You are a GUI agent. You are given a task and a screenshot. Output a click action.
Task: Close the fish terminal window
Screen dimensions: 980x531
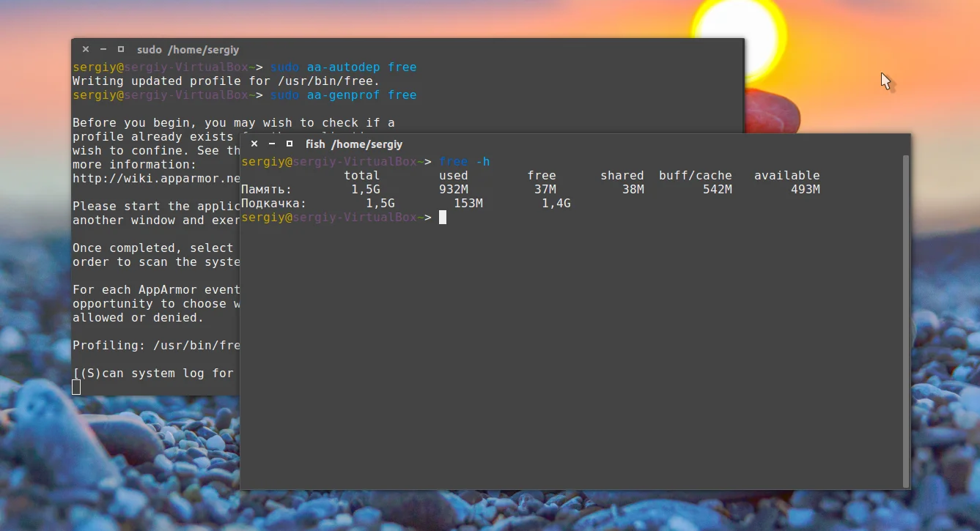click(254, 144)
